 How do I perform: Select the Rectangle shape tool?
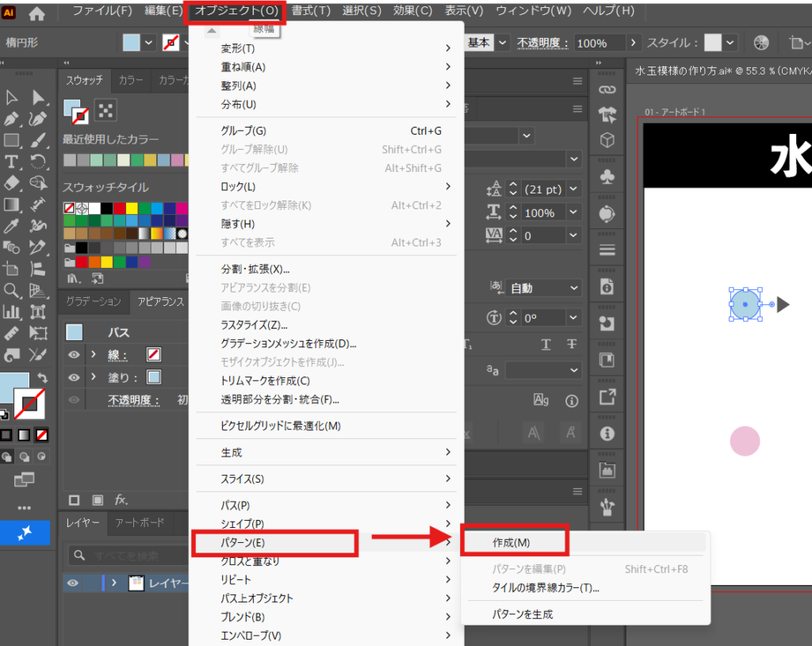coord(12,140)
